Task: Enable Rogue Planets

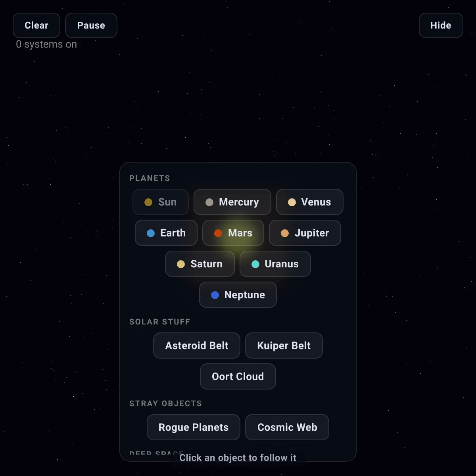Action: tap(194, 427)
